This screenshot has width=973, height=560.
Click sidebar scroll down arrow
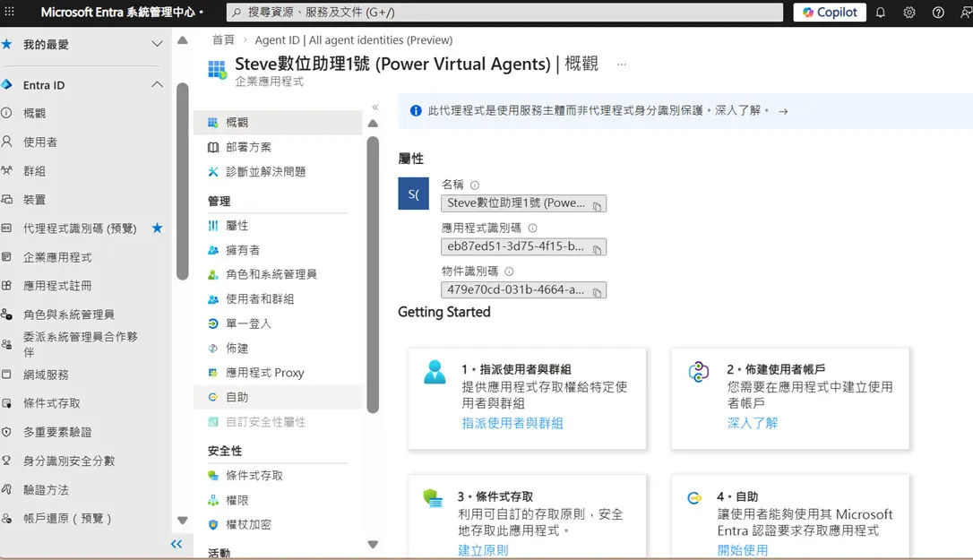click(183, 521)
